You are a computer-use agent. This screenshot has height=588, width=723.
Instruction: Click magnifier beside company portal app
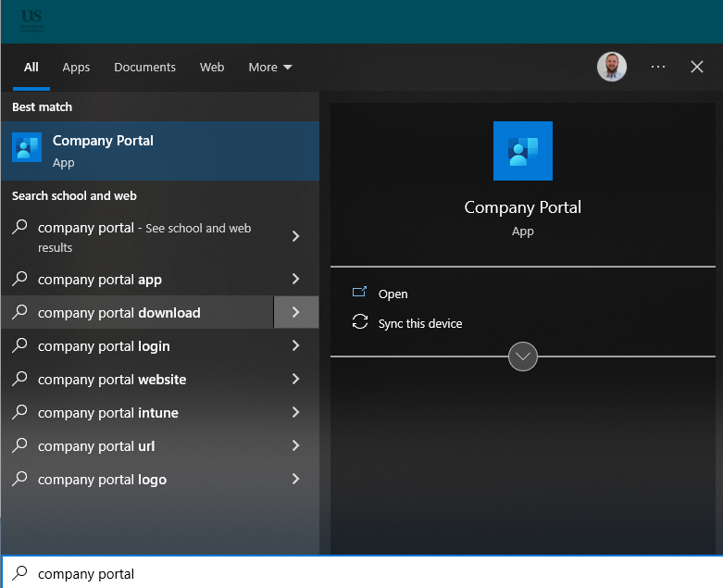click(x=19, y=278)
